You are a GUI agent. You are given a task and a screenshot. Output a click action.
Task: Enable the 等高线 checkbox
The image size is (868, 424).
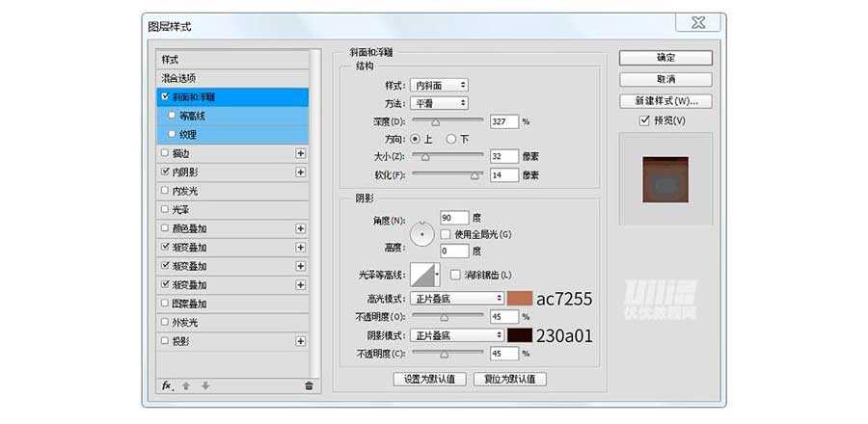click(173, 116)
